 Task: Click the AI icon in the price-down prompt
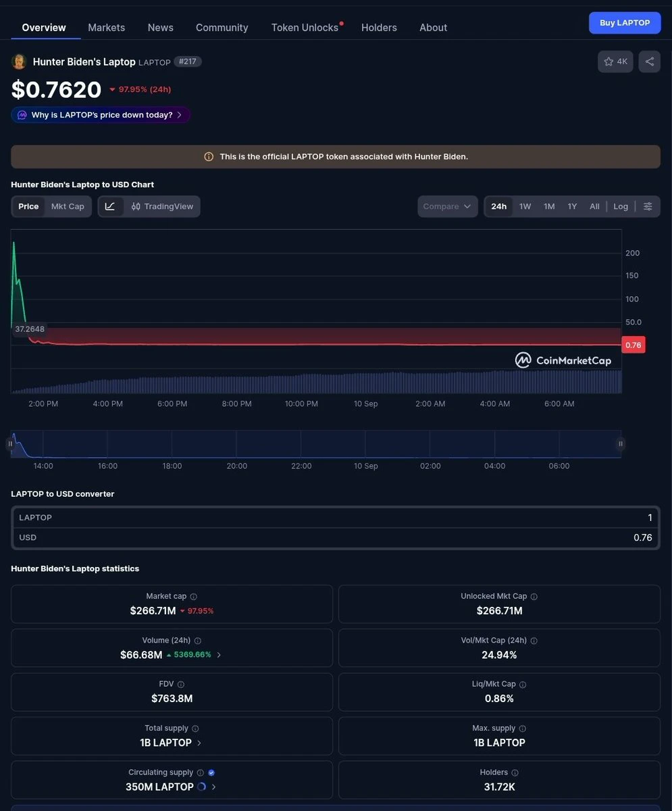[22, 115]
